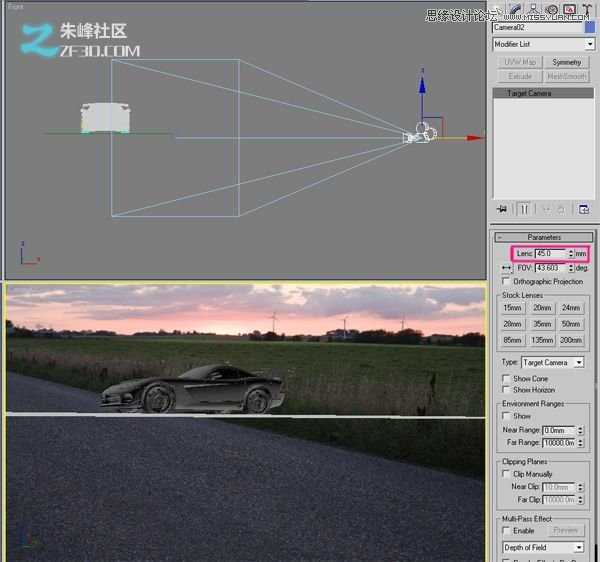Click the UVW Map modifier button
Viewport: 600px width, 562px height.
click(x=520, y=62)
